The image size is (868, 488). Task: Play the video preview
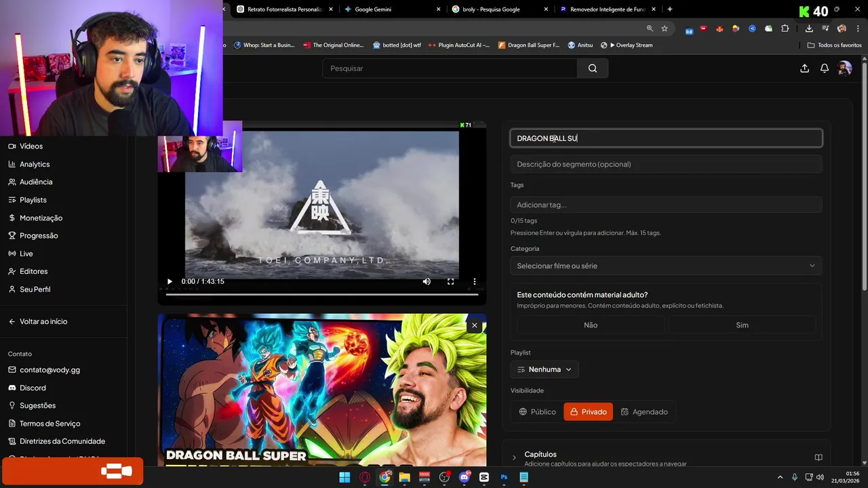170,281
